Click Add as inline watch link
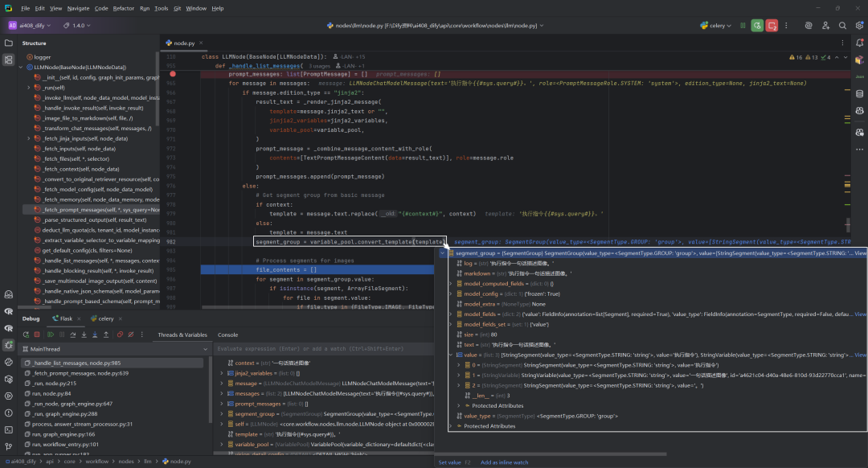Screen dimensions: 868x468 tap(504, 462)
